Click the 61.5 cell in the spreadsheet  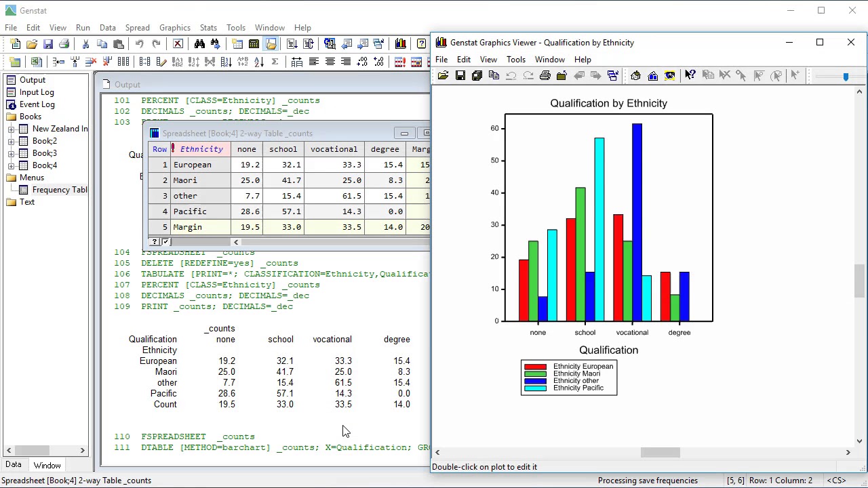click(334, 196)
